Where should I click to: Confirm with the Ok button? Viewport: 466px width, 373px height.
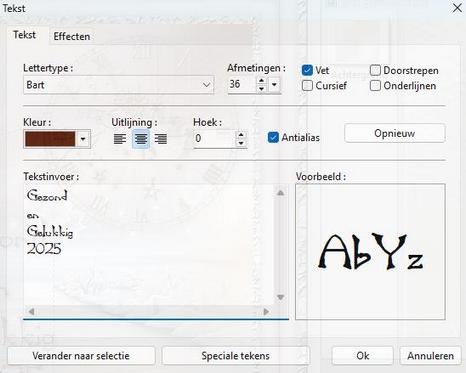363,356
